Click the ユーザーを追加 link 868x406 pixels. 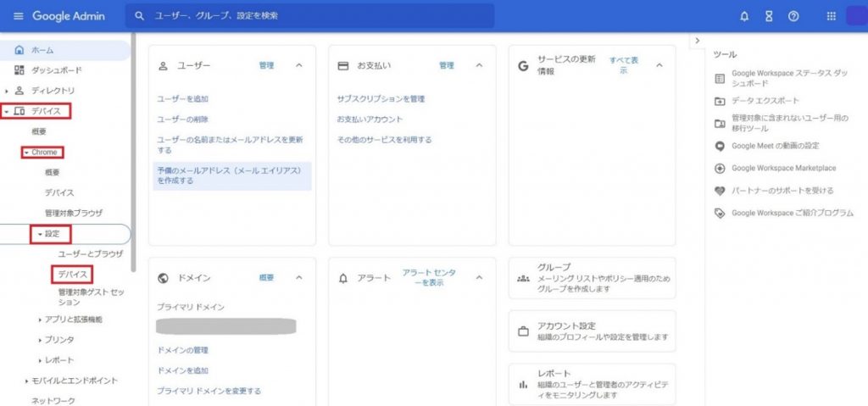pyautogui.click(x=182, y=99)
